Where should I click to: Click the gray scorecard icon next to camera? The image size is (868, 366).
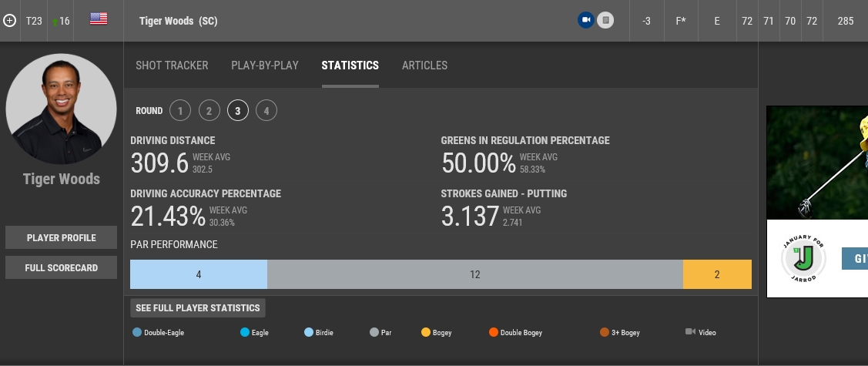(605, 21)
